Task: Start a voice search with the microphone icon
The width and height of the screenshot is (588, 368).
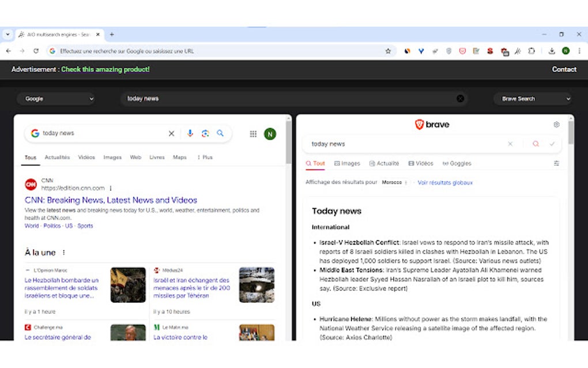Action: (x=190, y=133)
